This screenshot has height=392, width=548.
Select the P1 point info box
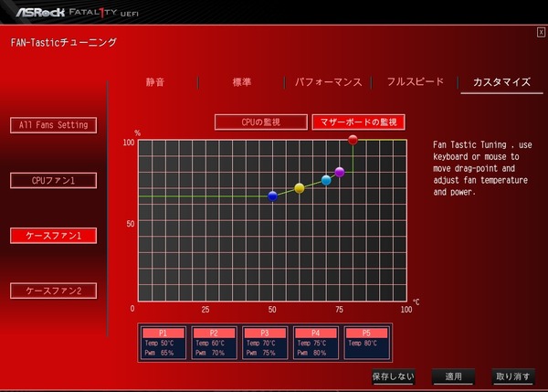(x=163, y=343)
